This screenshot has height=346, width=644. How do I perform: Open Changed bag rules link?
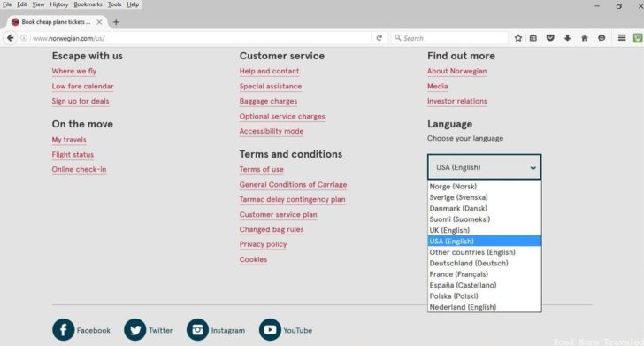point(272,229)
